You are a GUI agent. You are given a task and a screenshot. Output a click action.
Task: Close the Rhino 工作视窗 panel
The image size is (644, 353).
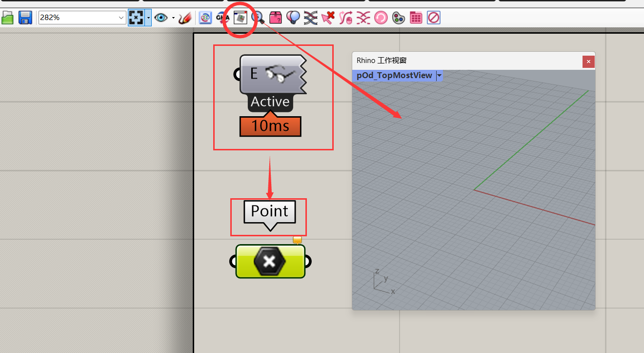[588, 62]
